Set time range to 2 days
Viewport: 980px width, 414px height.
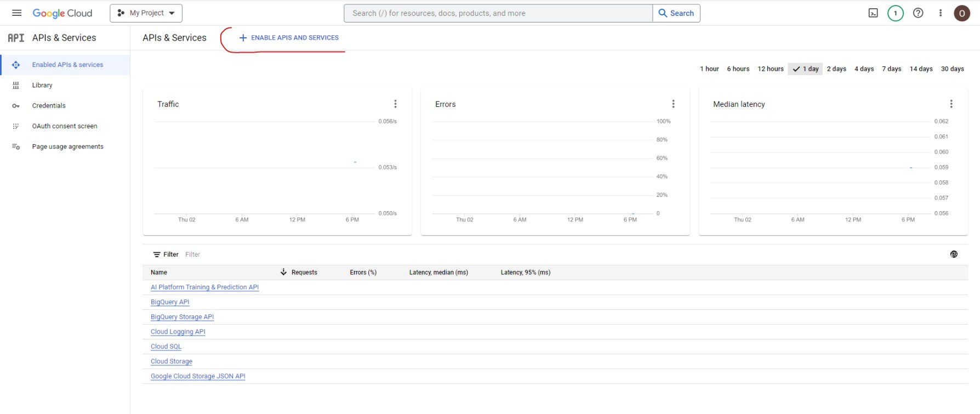click(x=836, y=69)
